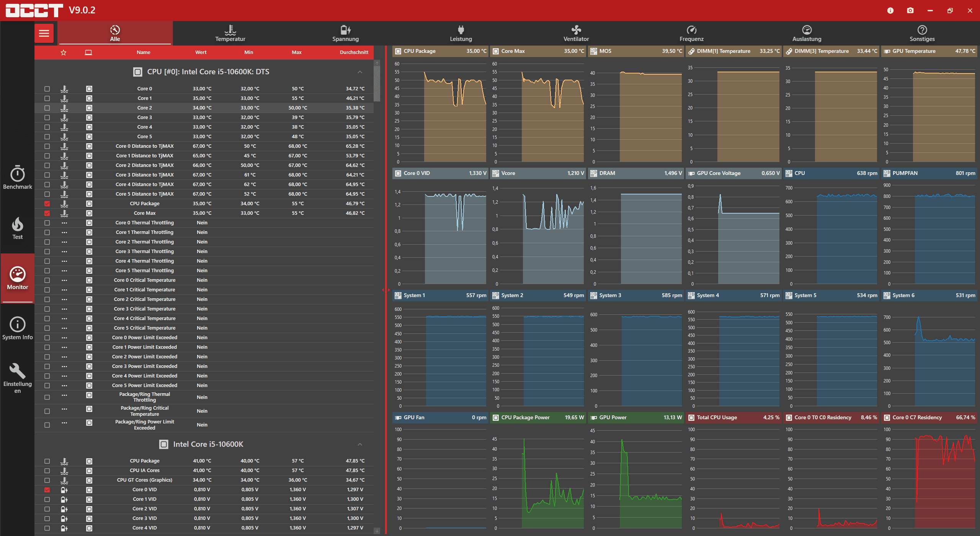Check the Core 0 favorite checkbox
980x536 pixels.
pos(47,89)
